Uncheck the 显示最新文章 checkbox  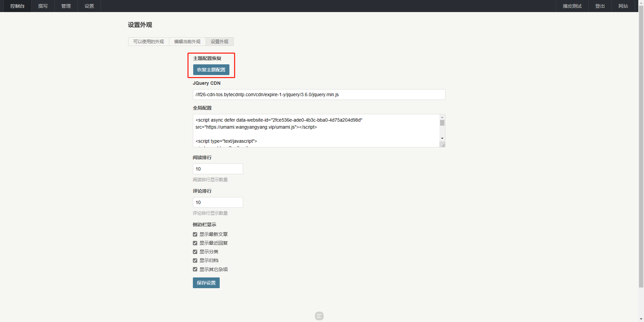pyautogui.click(x=195, y=234)
